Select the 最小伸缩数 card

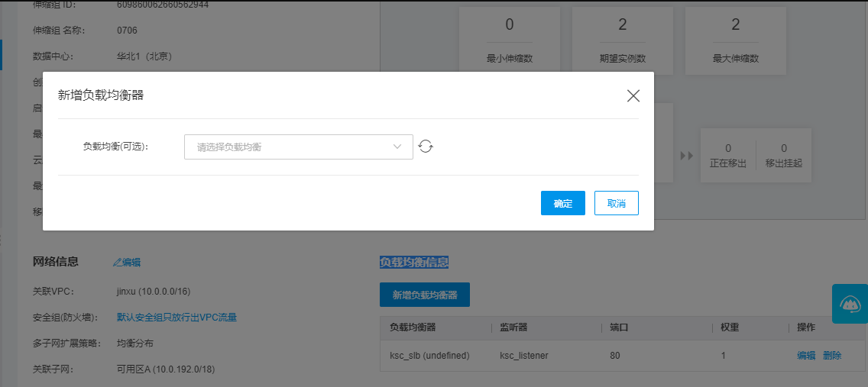[510, 41]
